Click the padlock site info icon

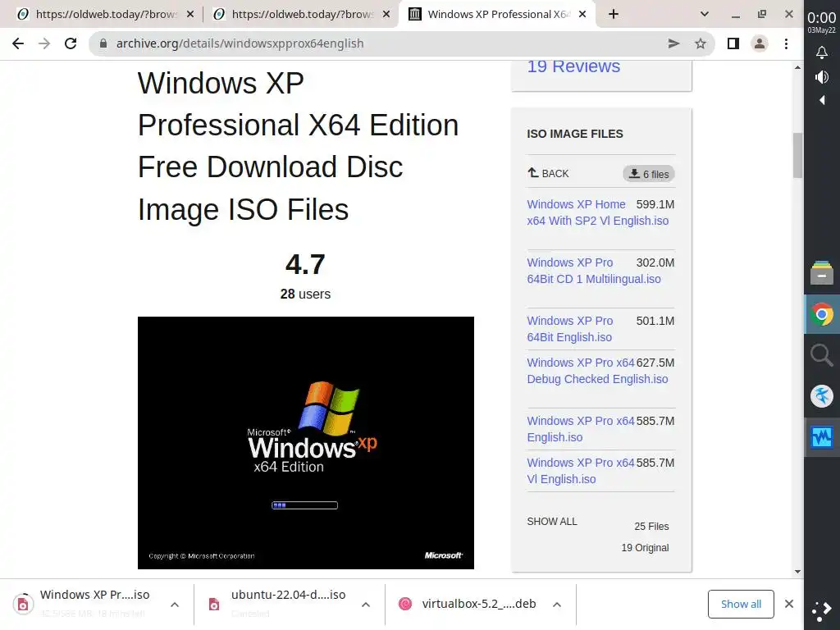coord(103,43)
